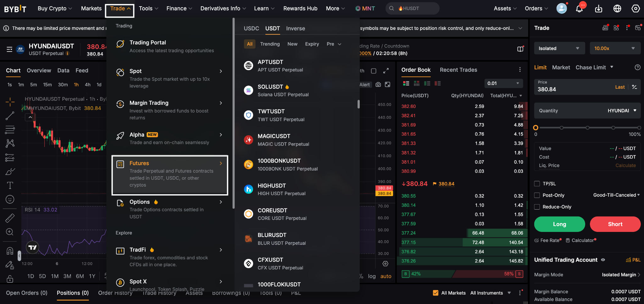
Task: Select the text tool in chart toolbar
Action: click(10, 185)
